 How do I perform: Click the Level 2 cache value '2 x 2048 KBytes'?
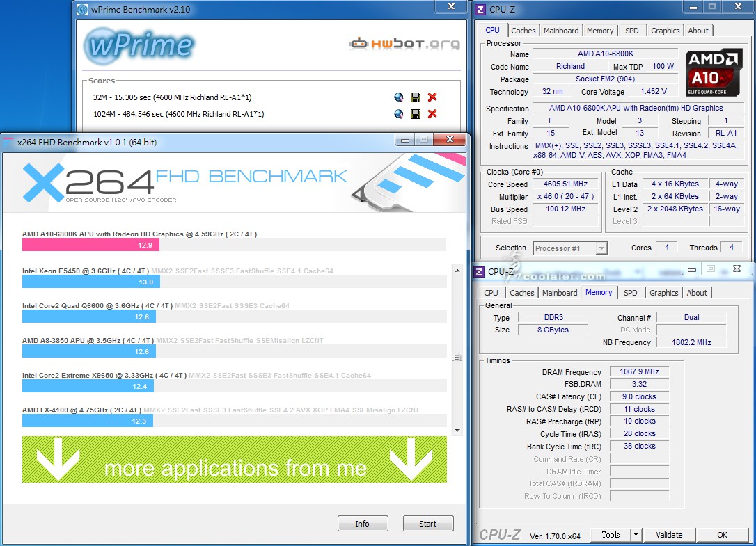tap(675, 209)
